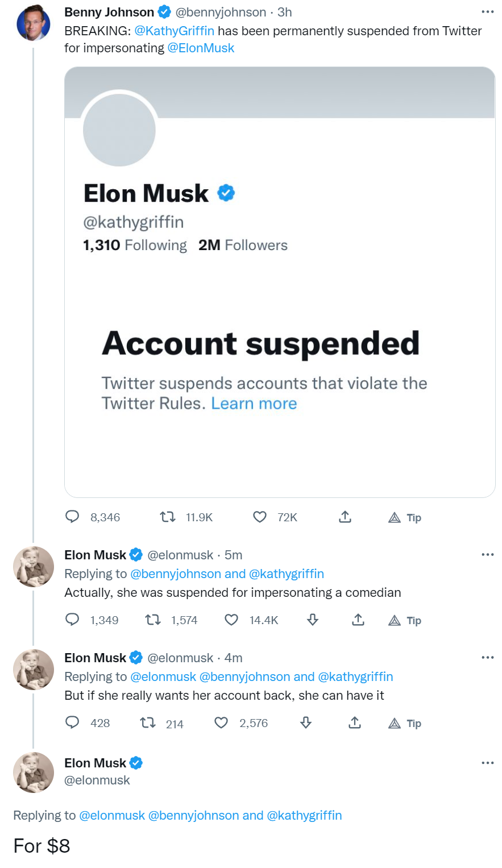Click share icon on the 4m reply
Image resolution: width=502 pixels, height=868 pixels.
pyautogui.click(x=355, y=722)
